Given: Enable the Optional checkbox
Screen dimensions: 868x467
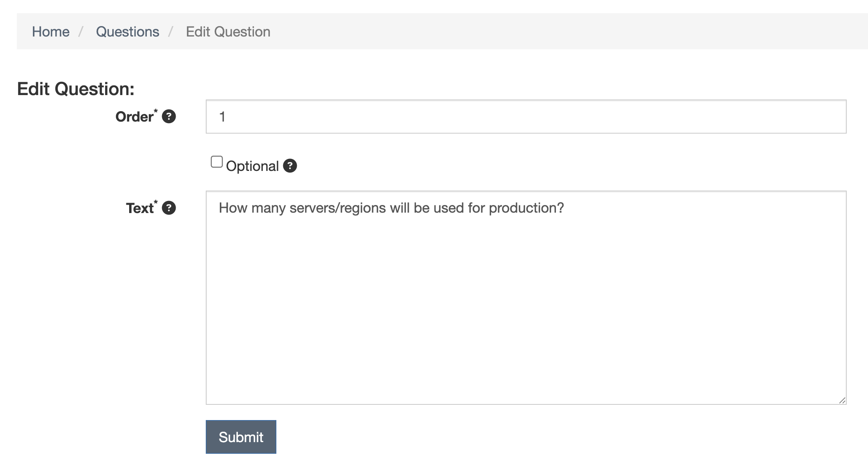Looking at the screenshot, I should click(217, 162).
